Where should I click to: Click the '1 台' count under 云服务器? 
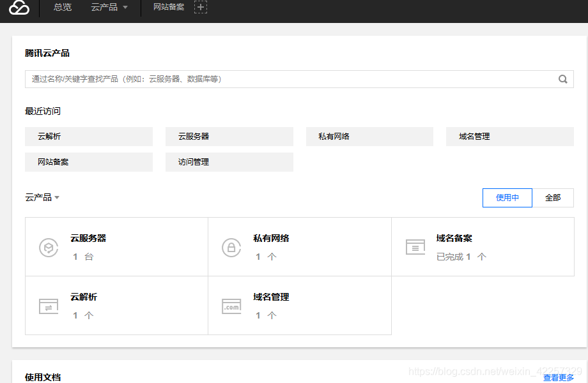tap(83, 257)
